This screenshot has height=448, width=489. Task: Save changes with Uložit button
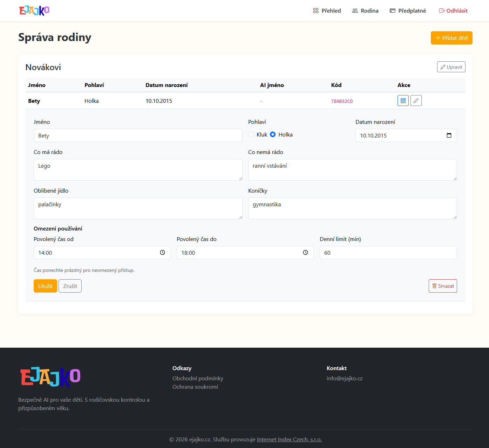45,286
